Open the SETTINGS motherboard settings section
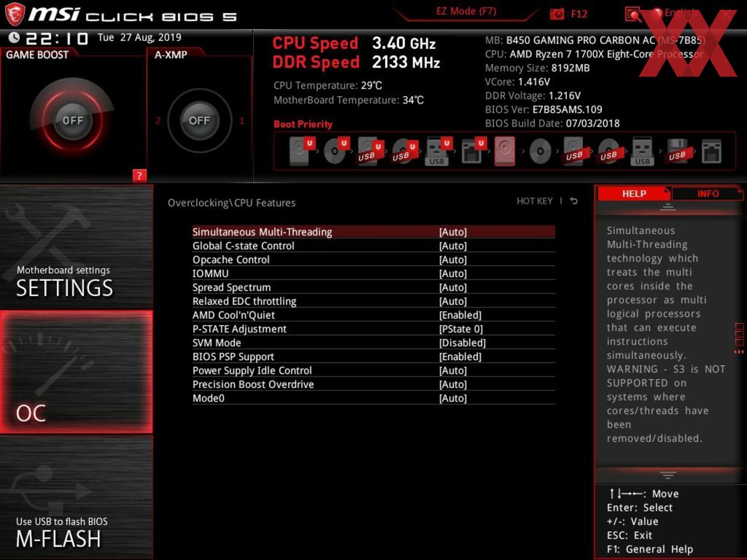The image size is (747, 560). (76, 247)
